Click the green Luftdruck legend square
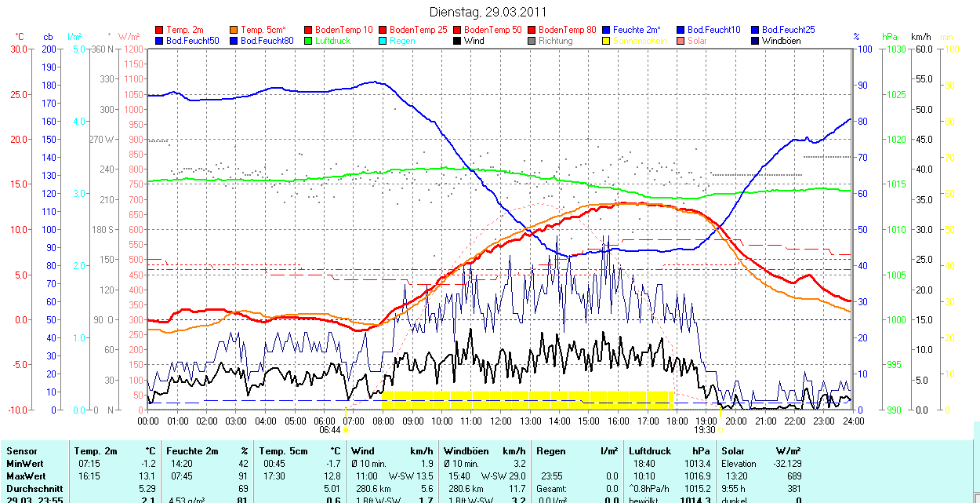The image size is (980, 503). click(309, 41)
